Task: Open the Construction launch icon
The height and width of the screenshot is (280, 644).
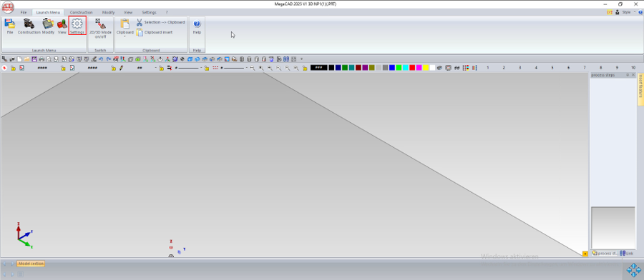Action: (29, 26)
